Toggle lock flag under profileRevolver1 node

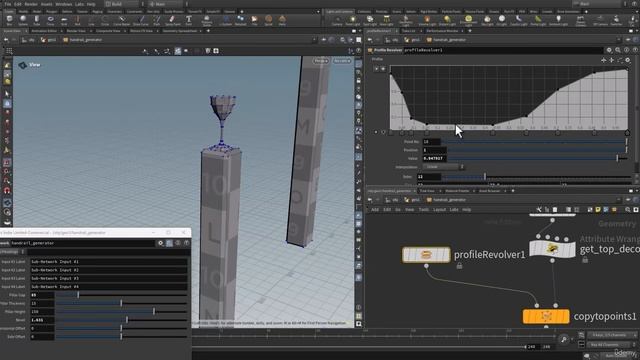(460, 266)
